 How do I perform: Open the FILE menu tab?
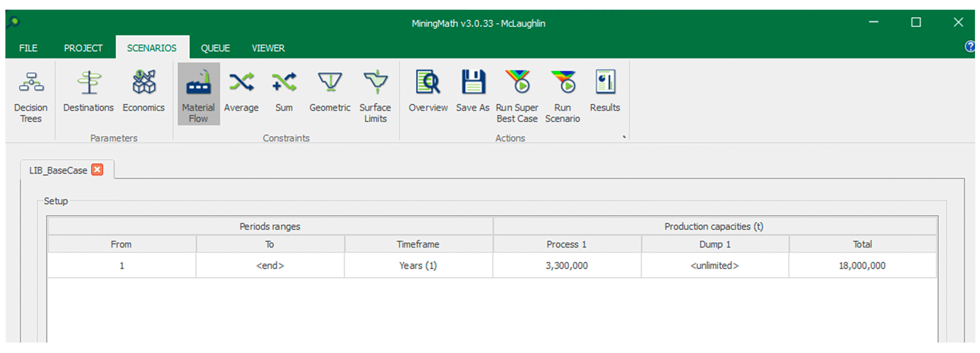(28, 48)
